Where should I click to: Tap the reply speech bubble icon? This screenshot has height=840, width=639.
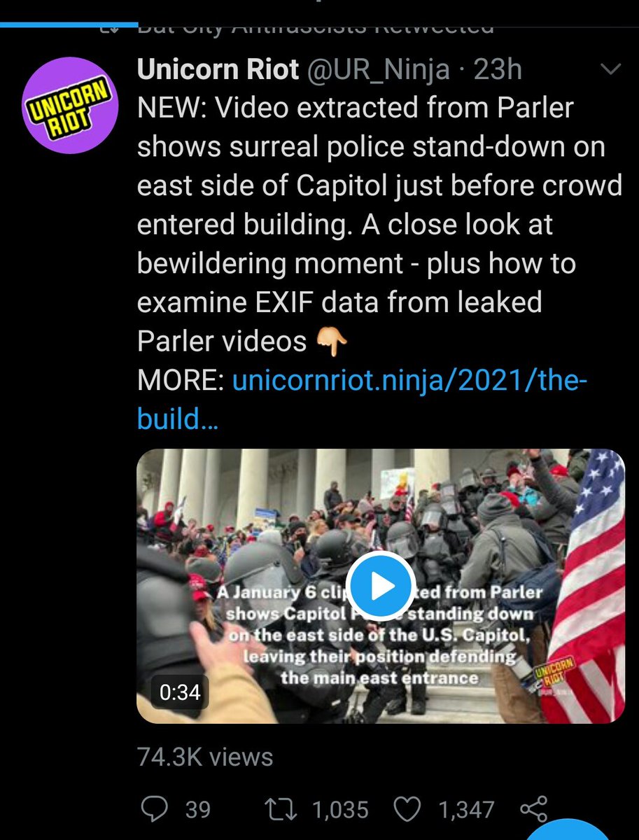[x=153, y=808]
